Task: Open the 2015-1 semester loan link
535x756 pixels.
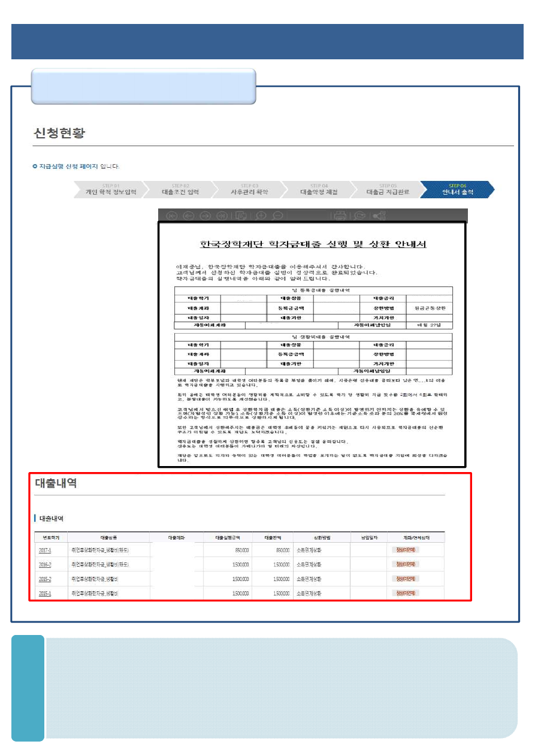Action: (45, 594)
